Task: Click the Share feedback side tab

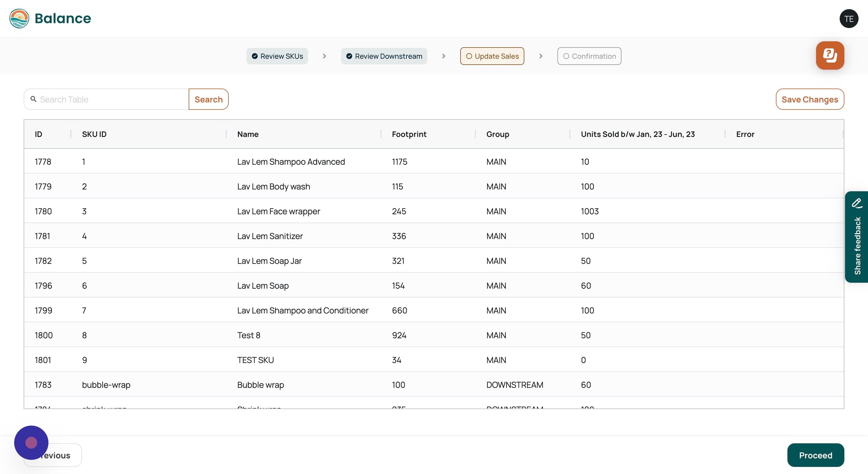Action: 856,237
